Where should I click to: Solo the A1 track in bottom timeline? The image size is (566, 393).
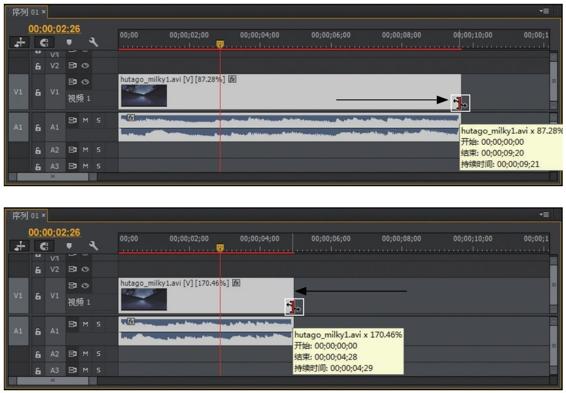pos(99,324)
